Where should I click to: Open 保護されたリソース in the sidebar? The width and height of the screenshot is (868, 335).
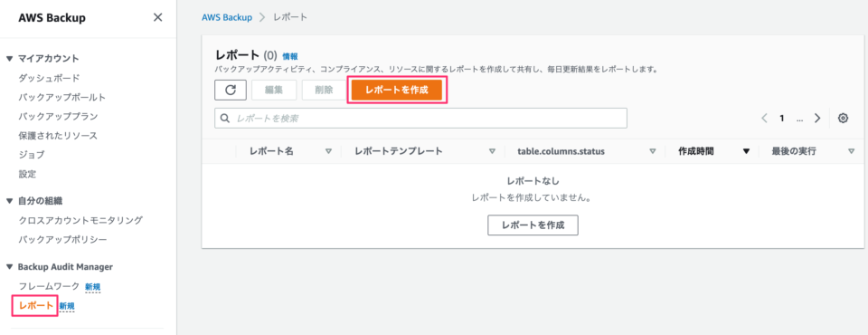pos(58,135)
